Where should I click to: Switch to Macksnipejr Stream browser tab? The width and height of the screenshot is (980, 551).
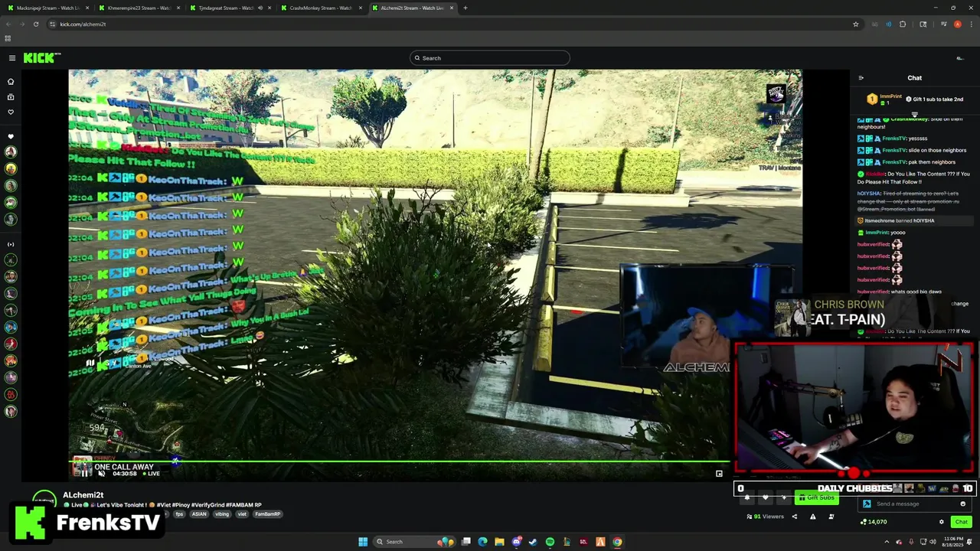tap(47, 8)
